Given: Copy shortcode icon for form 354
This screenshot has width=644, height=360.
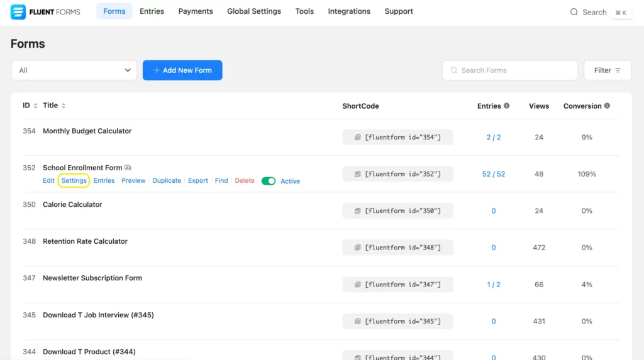Looking at the screenshot, I should (357, 137).
